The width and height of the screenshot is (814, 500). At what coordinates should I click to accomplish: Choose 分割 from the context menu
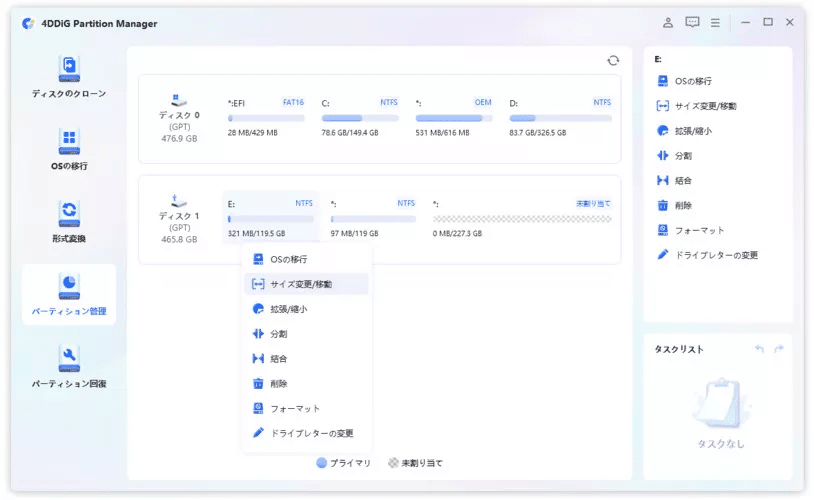[x=306, y=334]
